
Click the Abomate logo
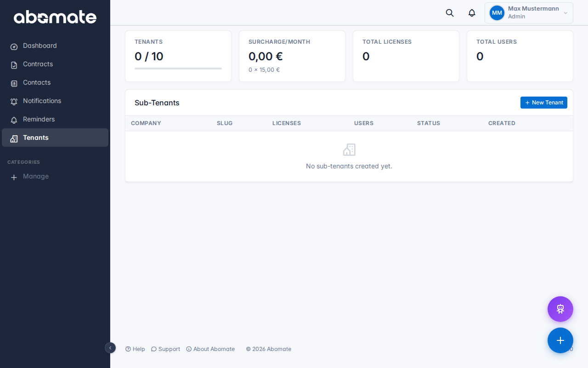[x=55, y=17]
